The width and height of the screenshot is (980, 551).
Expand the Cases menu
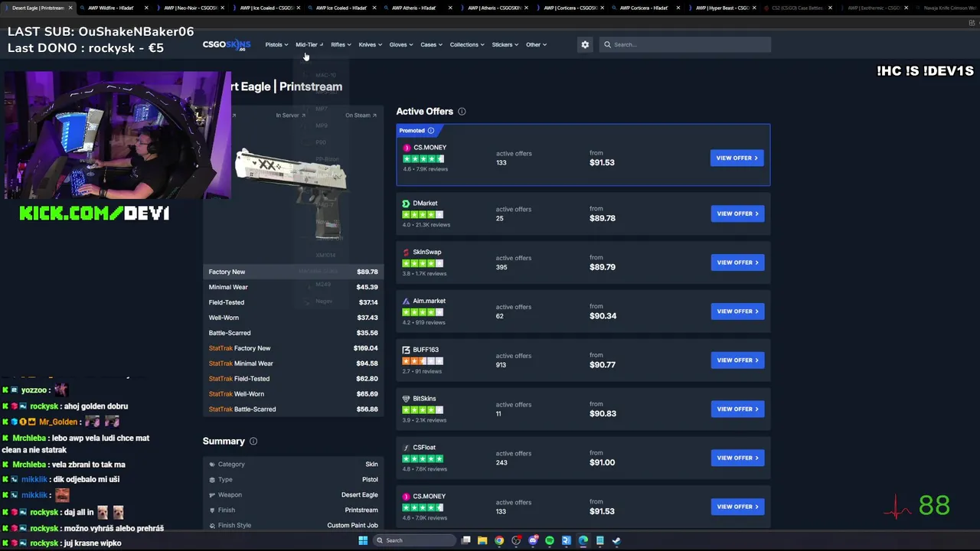(431, 44)
